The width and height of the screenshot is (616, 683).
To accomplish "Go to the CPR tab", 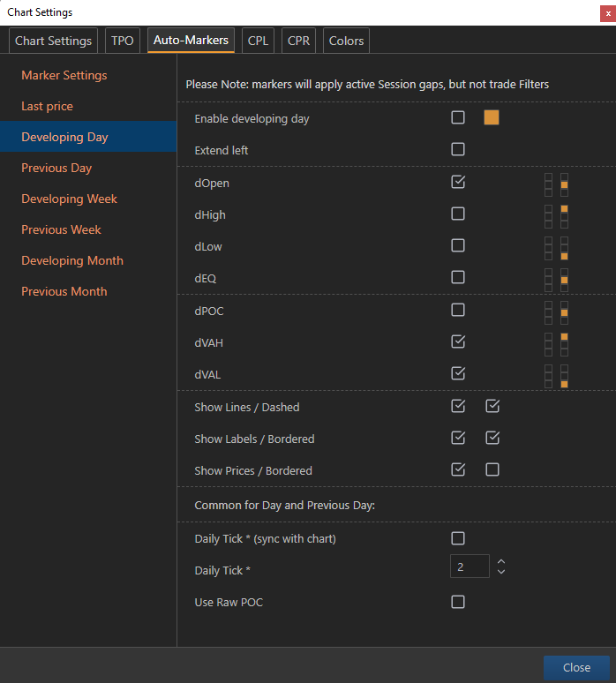I will pyautogui.click(x=298, y=41).
